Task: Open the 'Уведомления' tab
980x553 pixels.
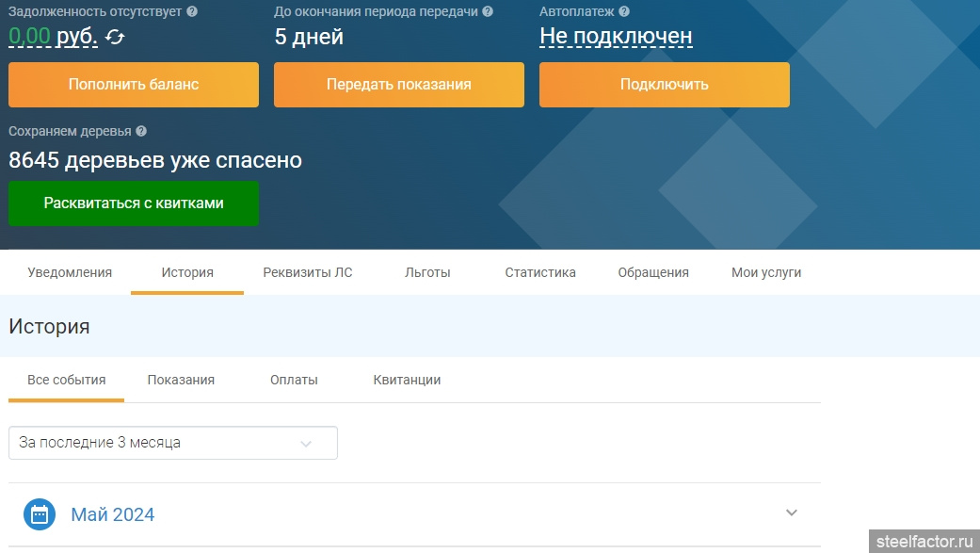Action: [x=70, y=272]
